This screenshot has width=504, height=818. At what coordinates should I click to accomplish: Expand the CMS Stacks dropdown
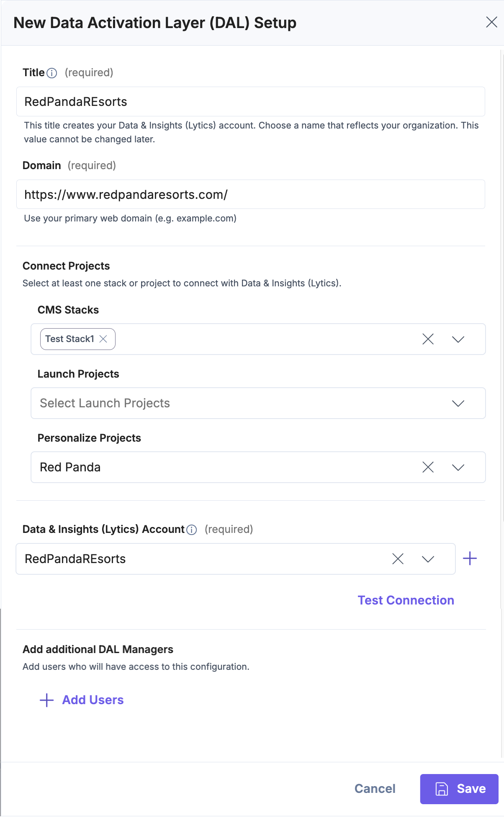(x=458, y=339)
